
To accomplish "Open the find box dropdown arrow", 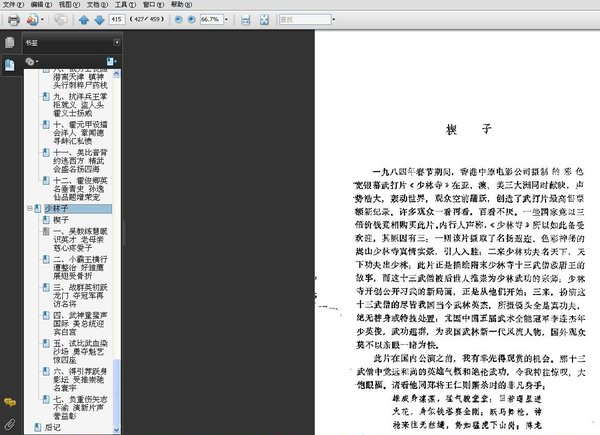I will (x=334, y=19).
